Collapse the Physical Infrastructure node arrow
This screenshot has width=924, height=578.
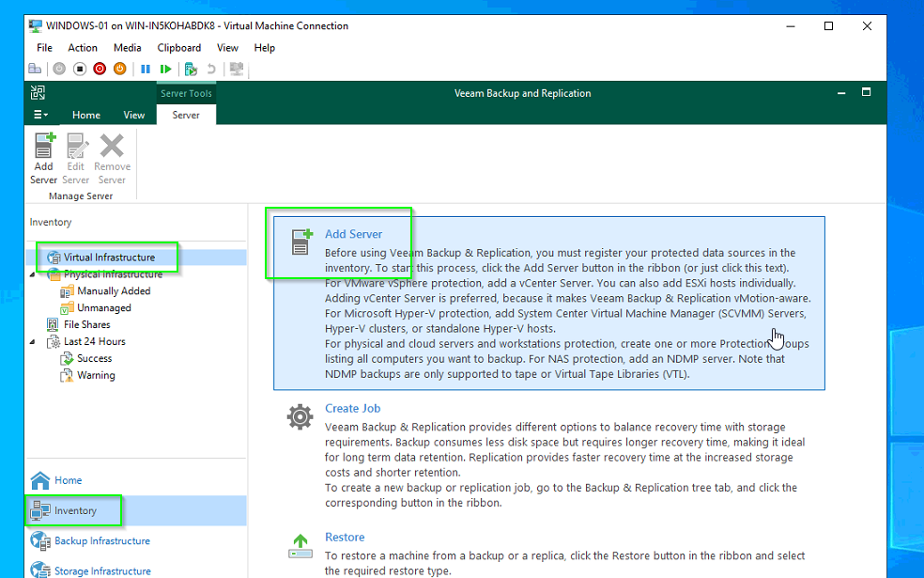[33, 274]
